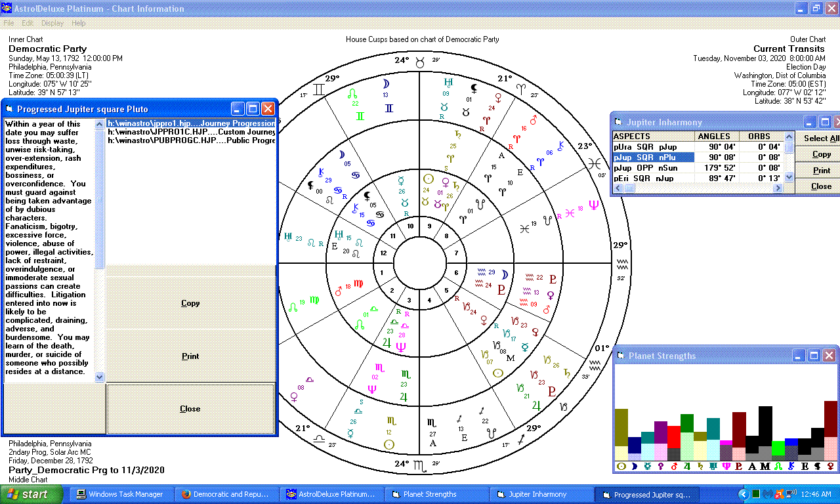Select the pJup OPP nSun aspect row
The image size is (840, 504).
[698, 168]
